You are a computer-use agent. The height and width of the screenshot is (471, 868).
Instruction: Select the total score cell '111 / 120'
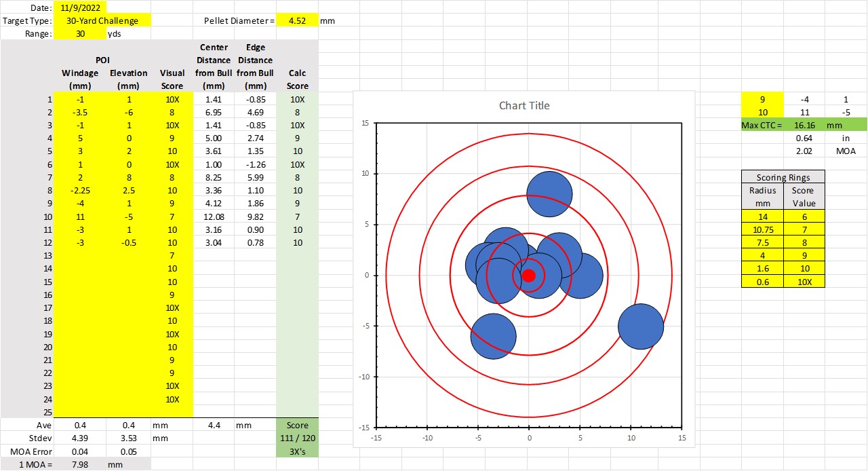pyautogui.click(x=297, y=438)
